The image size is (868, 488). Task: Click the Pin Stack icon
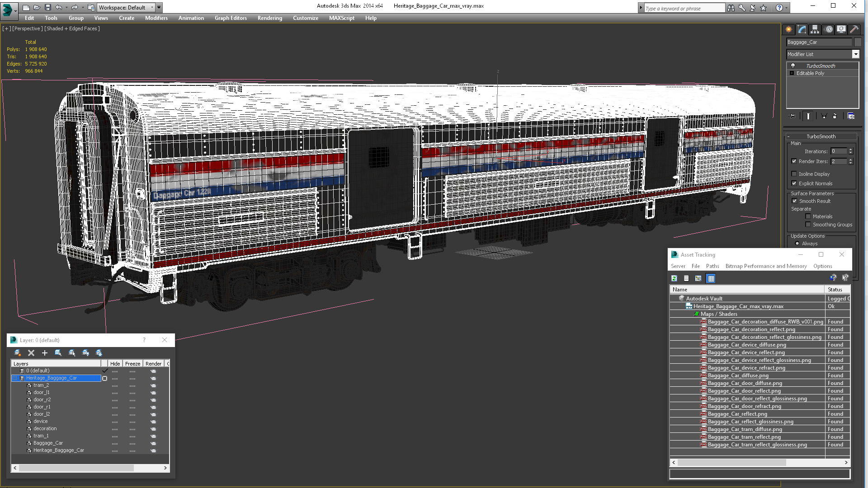click(x=793, y=116)
